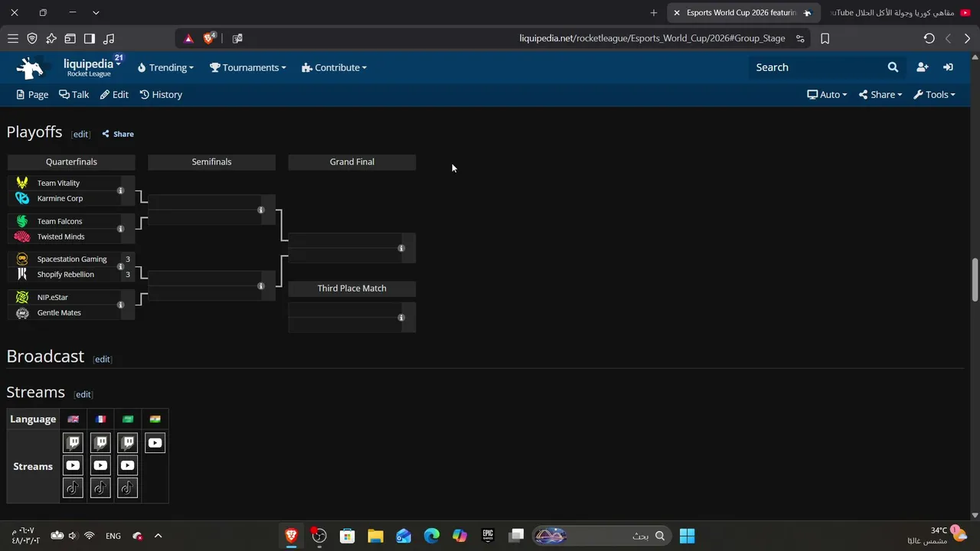
Task: Open the Brave Rewards triangle icon
Action: tap(188, 38)
